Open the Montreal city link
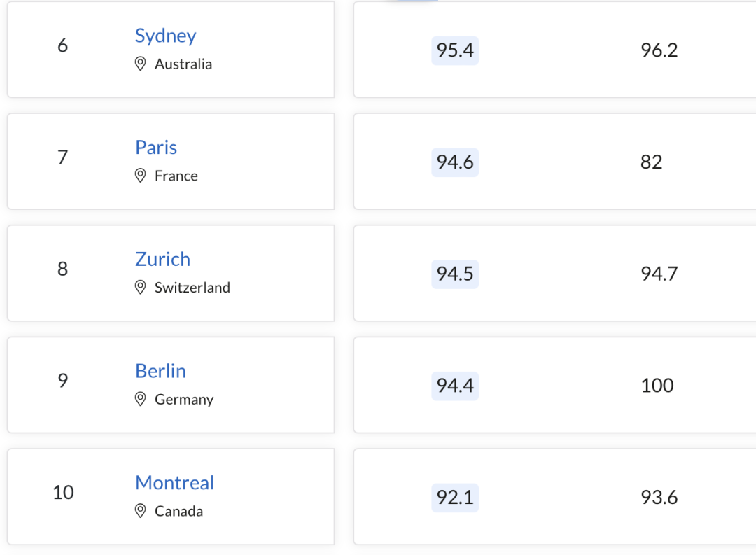Viewport: 756px width, 555px height. (174, 483)
